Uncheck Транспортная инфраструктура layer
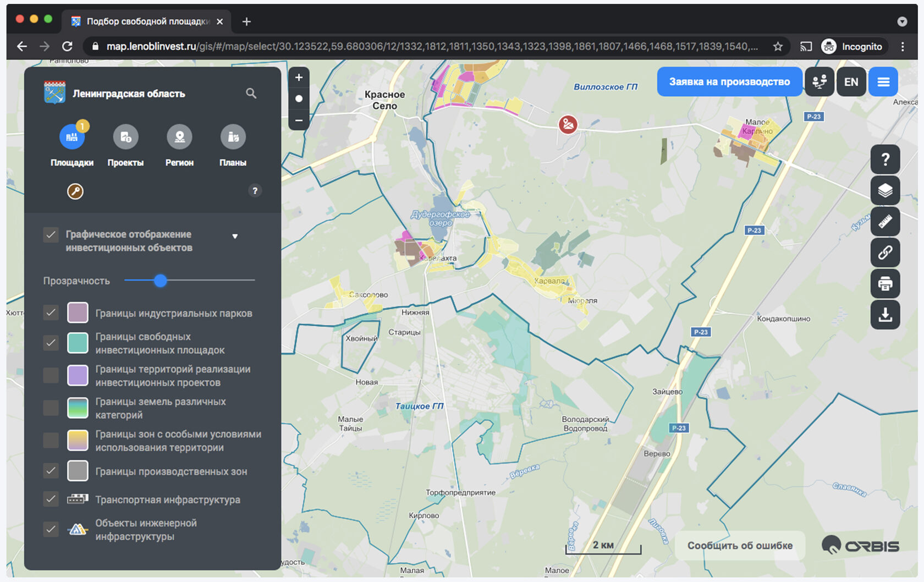 (x=51, y=499)
